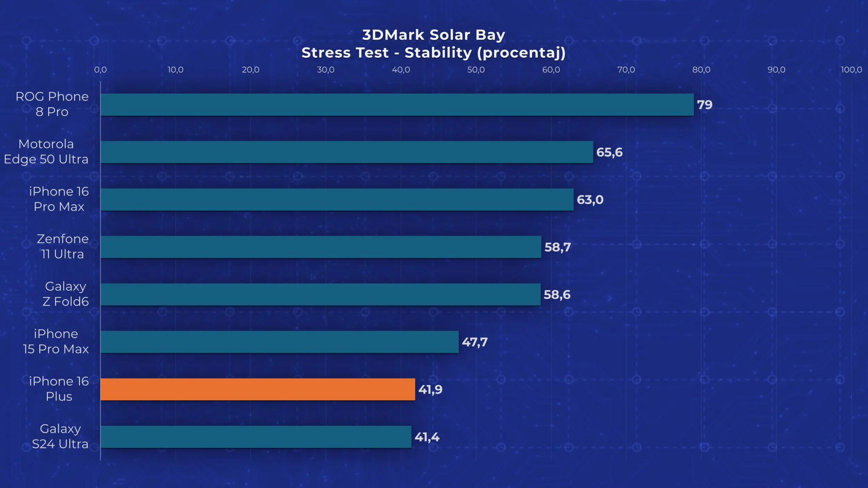Click the value "47,7"
The image size is (868, 488).
pyautogui.click(x=475, y=342)
